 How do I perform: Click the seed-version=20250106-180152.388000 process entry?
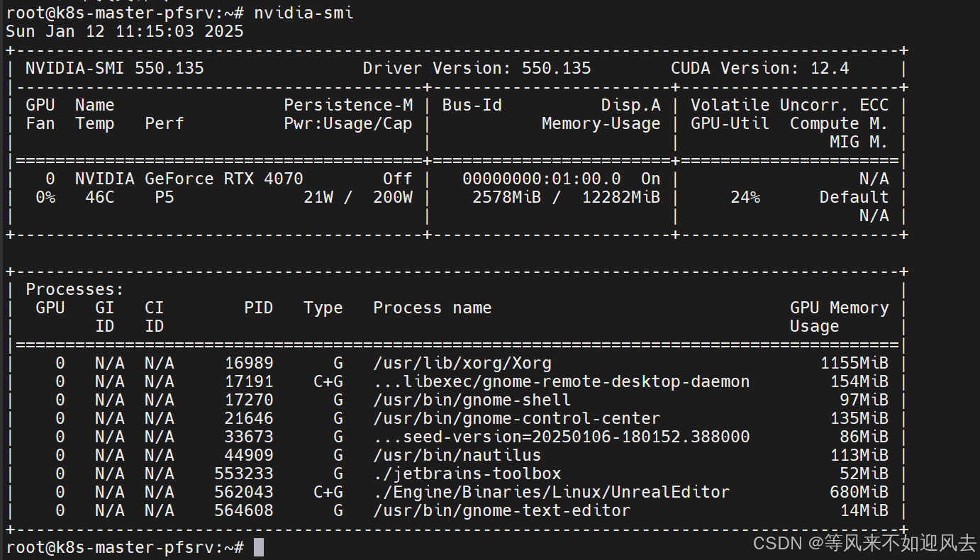coord(562,437)
